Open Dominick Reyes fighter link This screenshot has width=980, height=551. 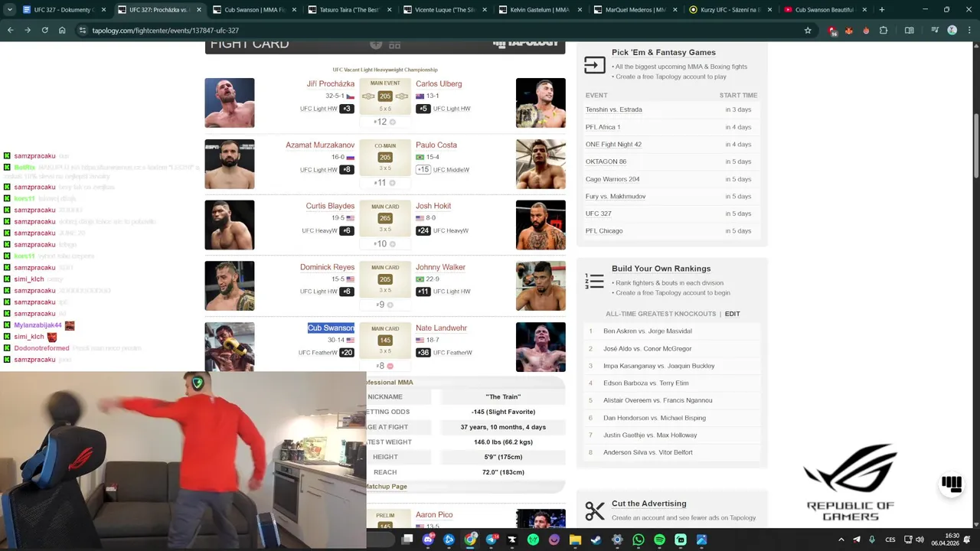(327, 268)
